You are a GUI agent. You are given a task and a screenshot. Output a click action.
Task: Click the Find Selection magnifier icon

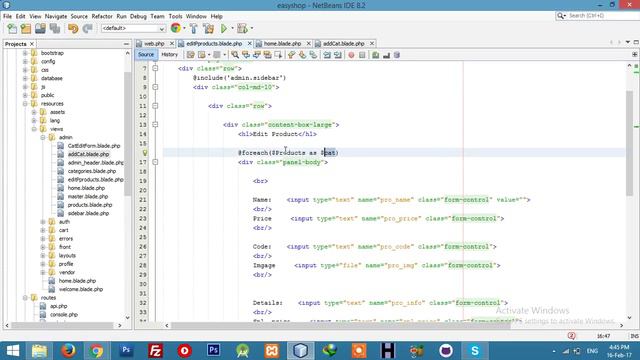[235, 55]
